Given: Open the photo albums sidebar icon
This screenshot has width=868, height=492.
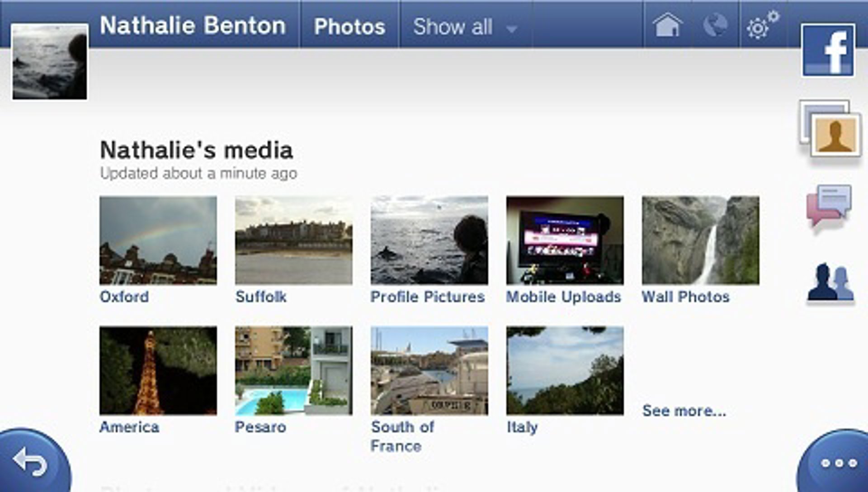Looking at the screenshot, I should (x=830, y=129).
